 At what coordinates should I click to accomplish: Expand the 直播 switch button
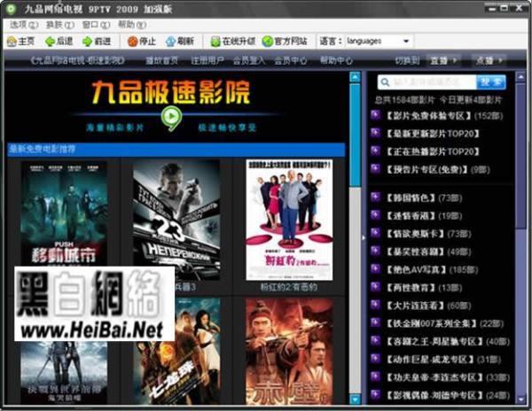[x=443, y=60]
